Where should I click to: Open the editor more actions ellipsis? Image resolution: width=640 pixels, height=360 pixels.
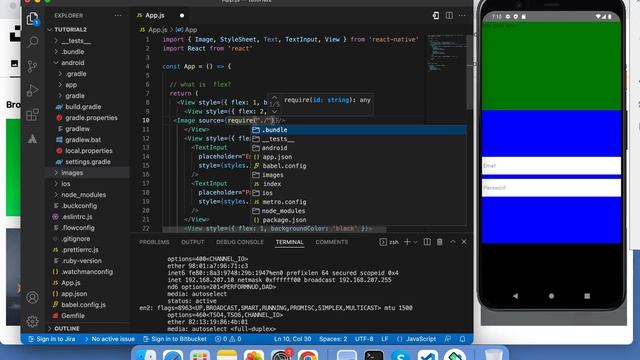coord(462,16)
